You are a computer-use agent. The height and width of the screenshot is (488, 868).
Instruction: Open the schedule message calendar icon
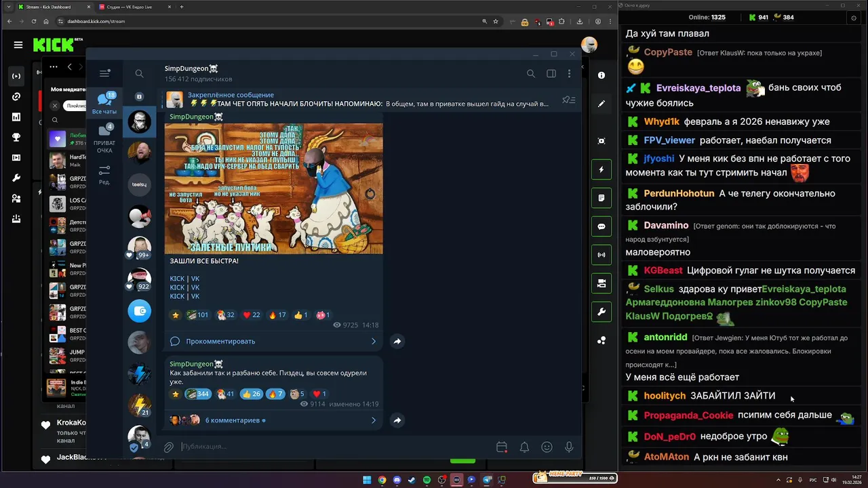tap(502, 447)
